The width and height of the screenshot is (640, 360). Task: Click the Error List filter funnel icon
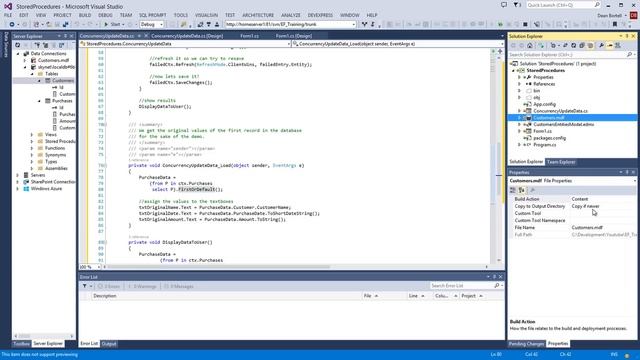click(85, 286)
